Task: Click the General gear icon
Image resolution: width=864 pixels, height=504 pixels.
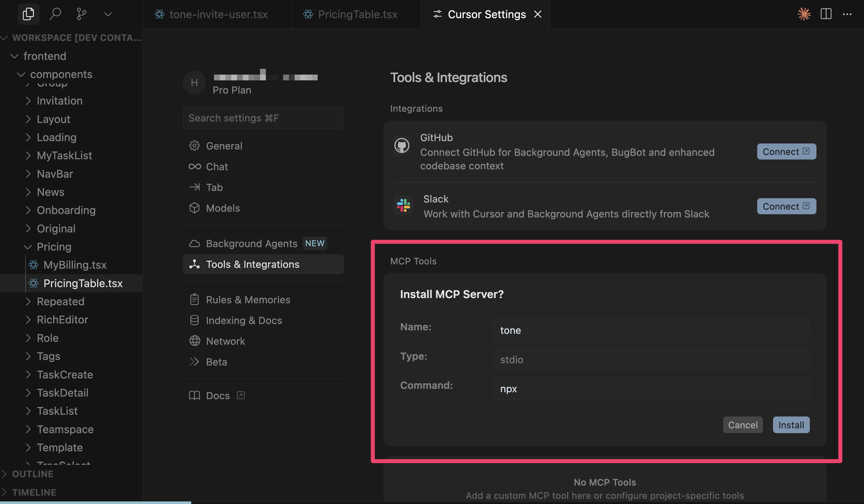Action: point(194,146)
